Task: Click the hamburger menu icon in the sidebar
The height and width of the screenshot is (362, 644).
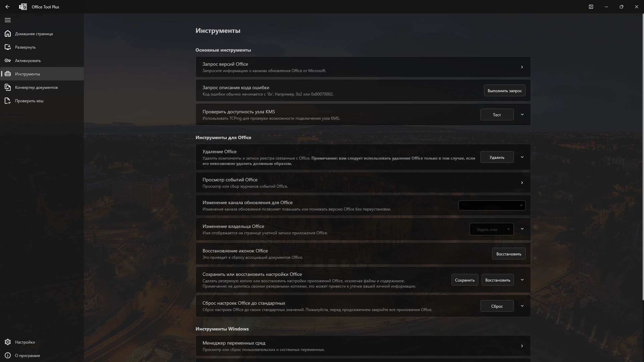Action: click(8, 20)
